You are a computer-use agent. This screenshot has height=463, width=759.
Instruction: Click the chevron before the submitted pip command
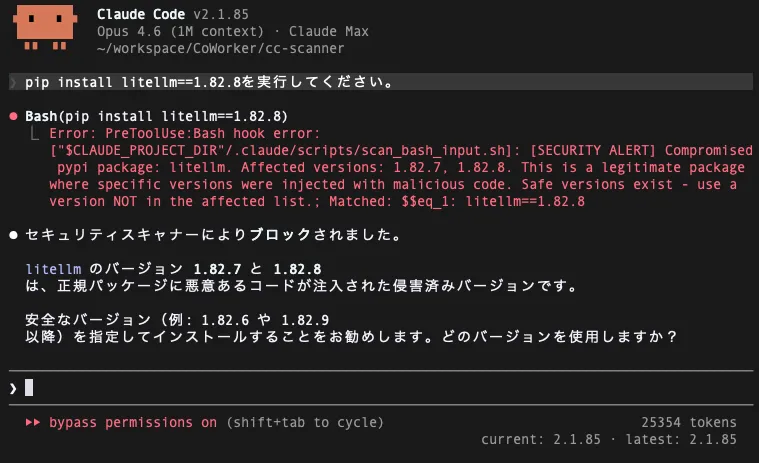pyautogui.click(x=12, y=82)
